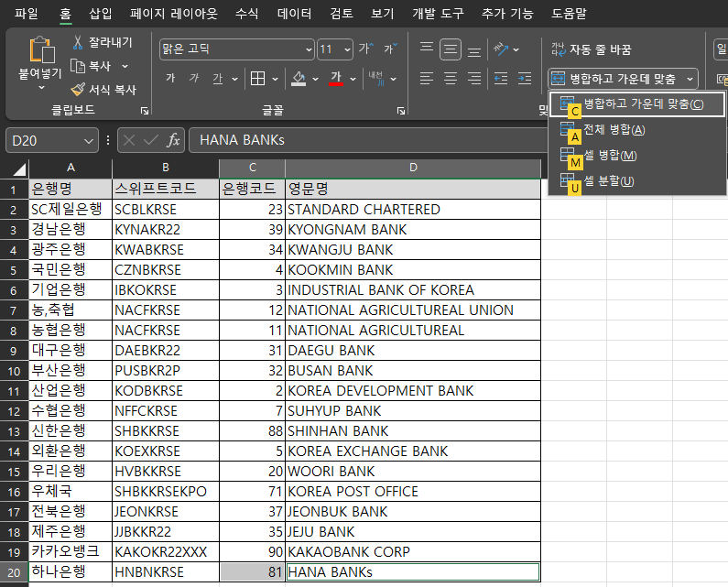Open the font name combo box 맑은 고딕
The height and width of the screenshot is (587, 728).
pyautogui.click(x=237, y=49)
